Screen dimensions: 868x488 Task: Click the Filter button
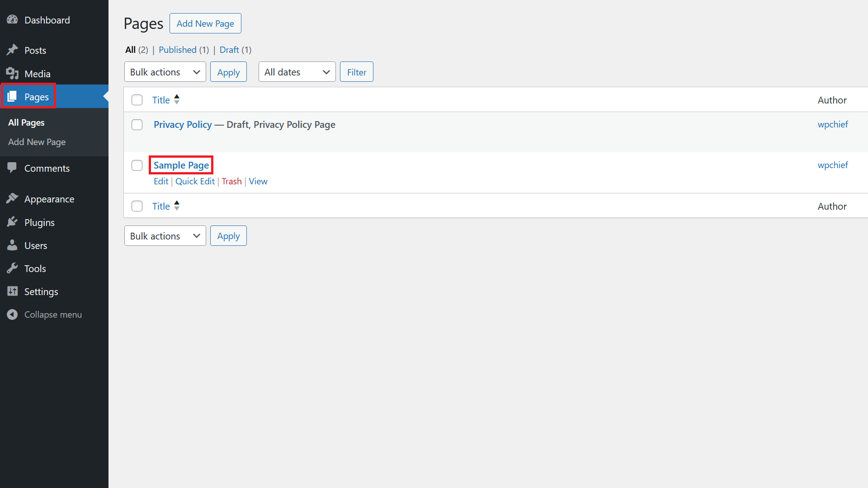pyautogui.click(x=357, y=72)
